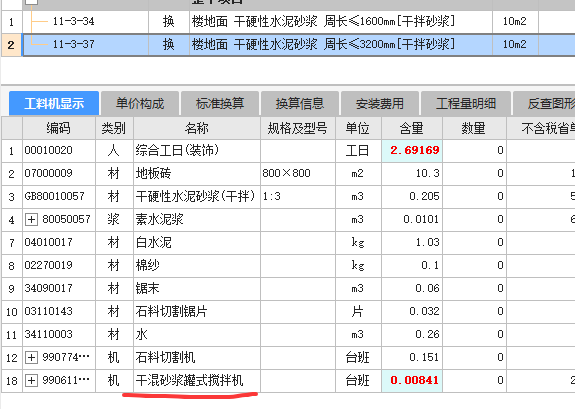Select row number 18 header
575x409 pixels.
12,380
